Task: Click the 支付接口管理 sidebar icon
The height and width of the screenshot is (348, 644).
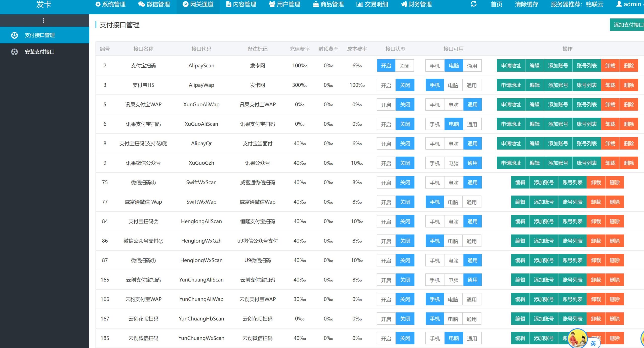Action: click(x=14, y=35)
